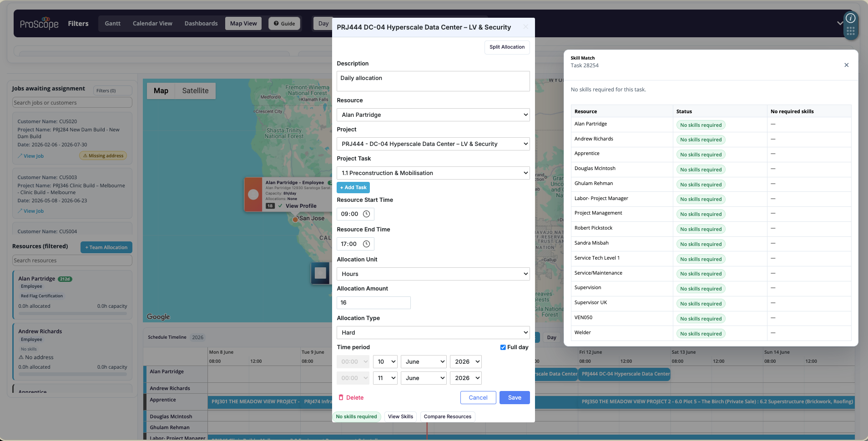This screenshot has width=868, height=441.
Task: Open the end day dropdown showing 11
Action: [385, 378]
